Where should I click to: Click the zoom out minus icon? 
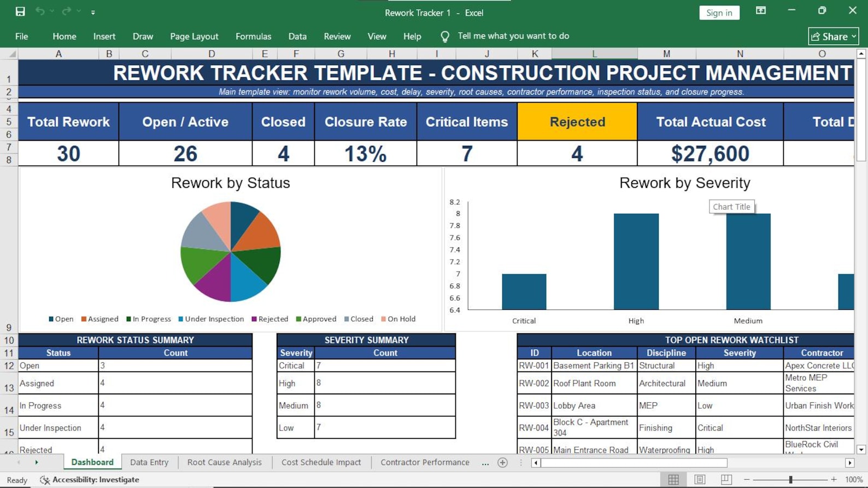tap(747, 479)
